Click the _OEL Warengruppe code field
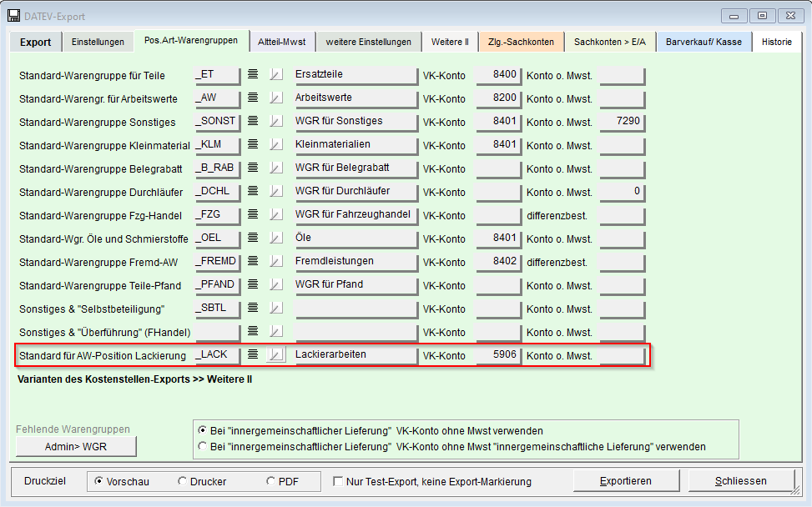Viewport: 812px width, 507px height. click(x=218, y=238)
